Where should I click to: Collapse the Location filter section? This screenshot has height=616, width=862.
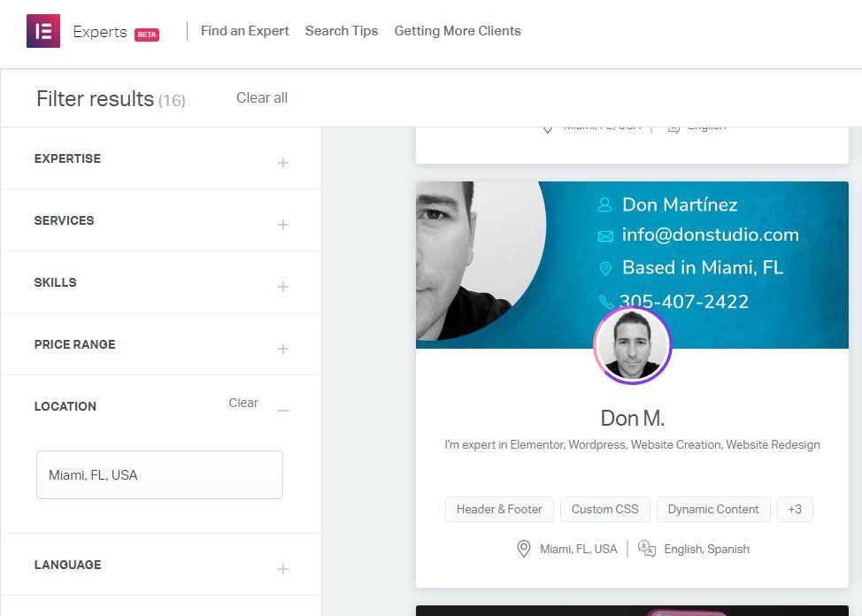coord(283,411)
